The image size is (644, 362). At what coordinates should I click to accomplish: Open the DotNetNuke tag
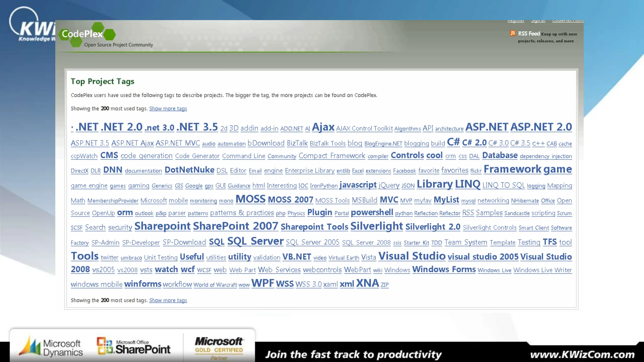coord(189,170)
